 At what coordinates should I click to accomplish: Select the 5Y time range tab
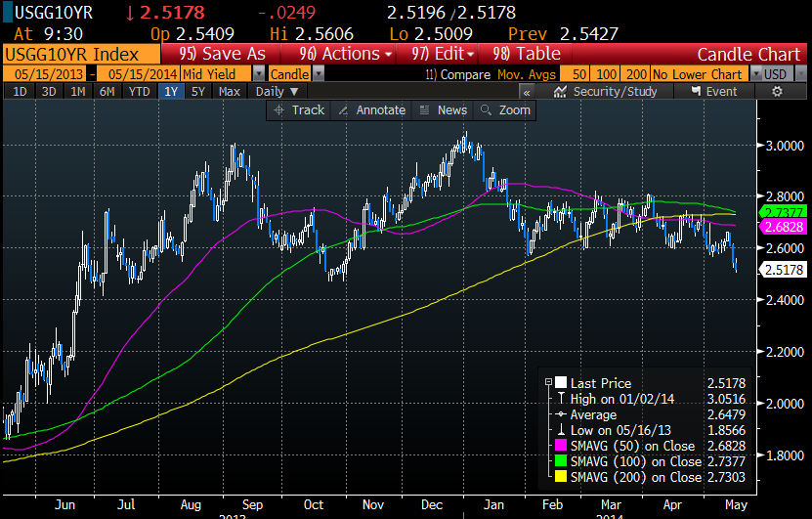[198, 92]
